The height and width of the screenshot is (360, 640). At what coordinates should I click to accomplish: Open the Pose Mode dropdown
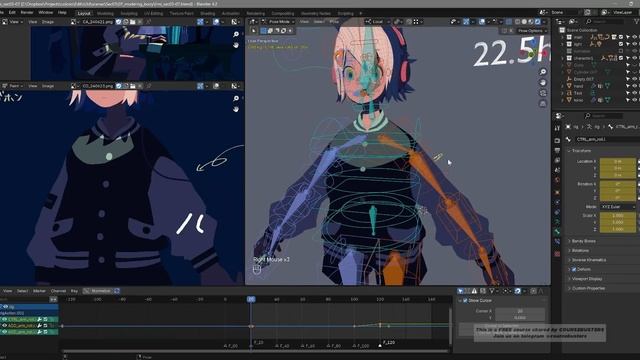[x=279, y=22]
